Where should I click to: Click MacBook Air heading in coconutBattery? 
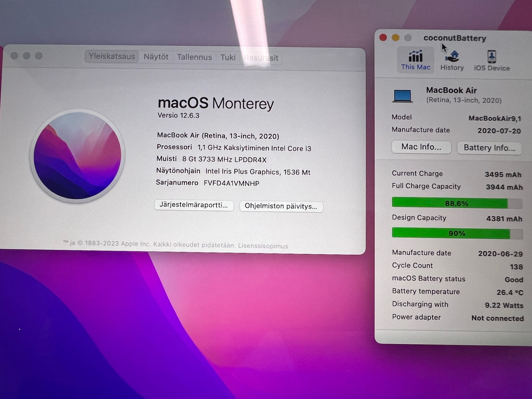(451, 90)
